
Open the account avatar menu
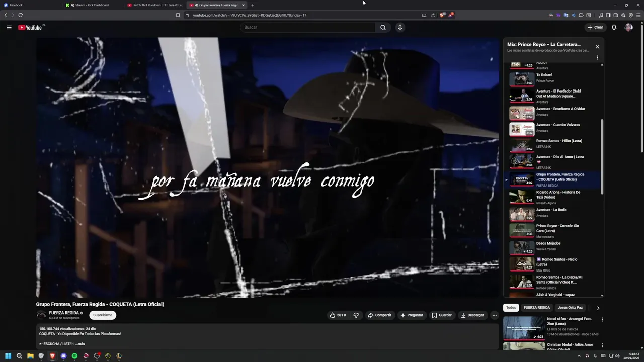[628, 27]
